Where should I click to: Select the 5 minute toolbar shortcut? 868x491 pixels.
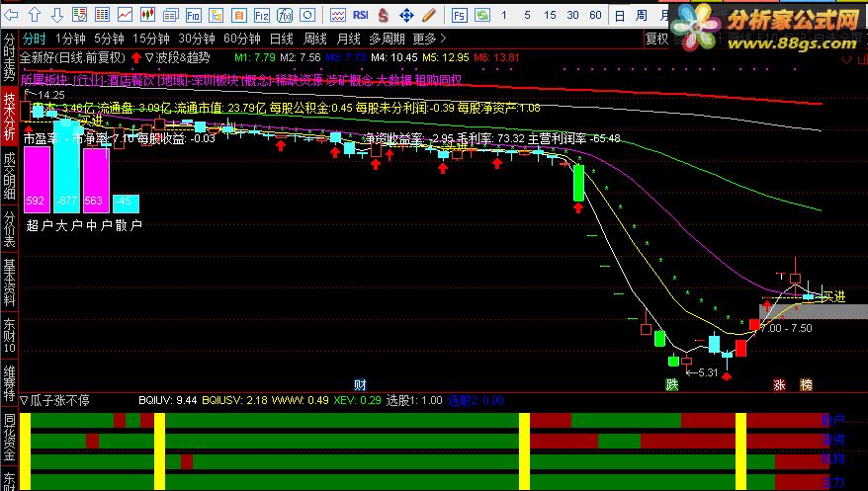pos(527,15)
